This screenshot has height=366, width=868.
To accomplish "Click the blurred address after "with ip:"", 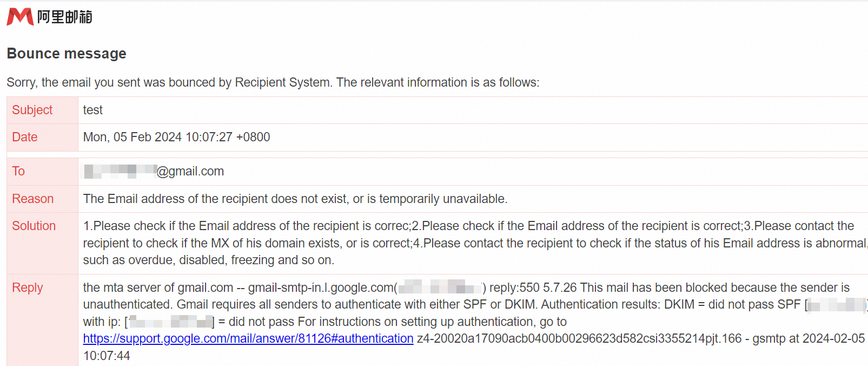I will pyautogui.click(x=171, y=322).
